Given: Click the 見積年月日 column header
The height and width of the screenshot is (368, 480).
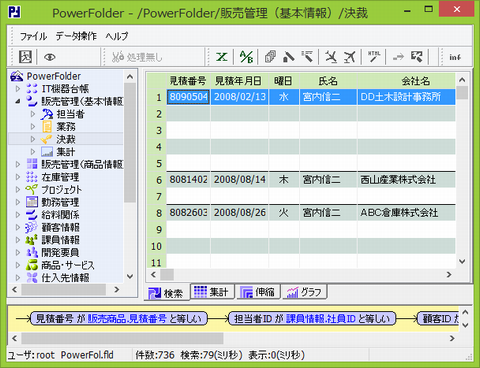Looking at the screenshot, I should coord(239,81).
